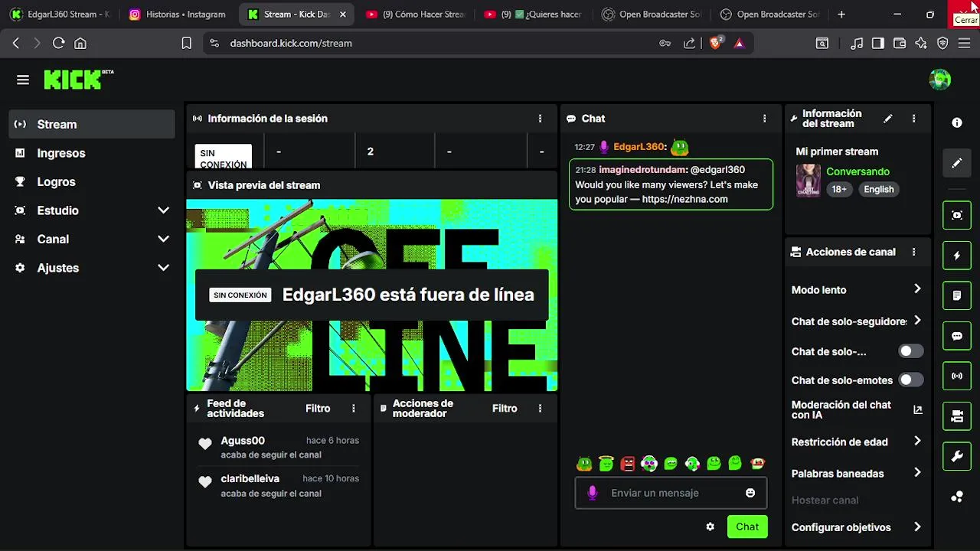Open emoji picker in message box
This screenshot has width=980, height=551.
pos(750,493)
